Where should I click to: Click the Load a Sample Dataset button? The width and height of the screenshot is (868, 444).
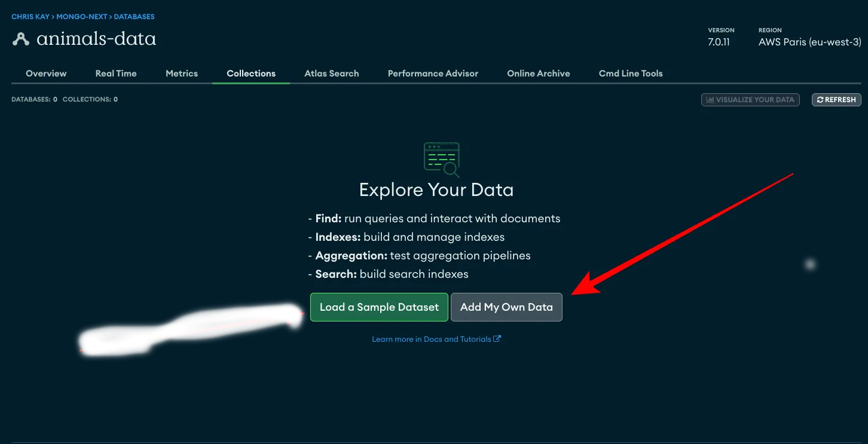pos(379,307)
